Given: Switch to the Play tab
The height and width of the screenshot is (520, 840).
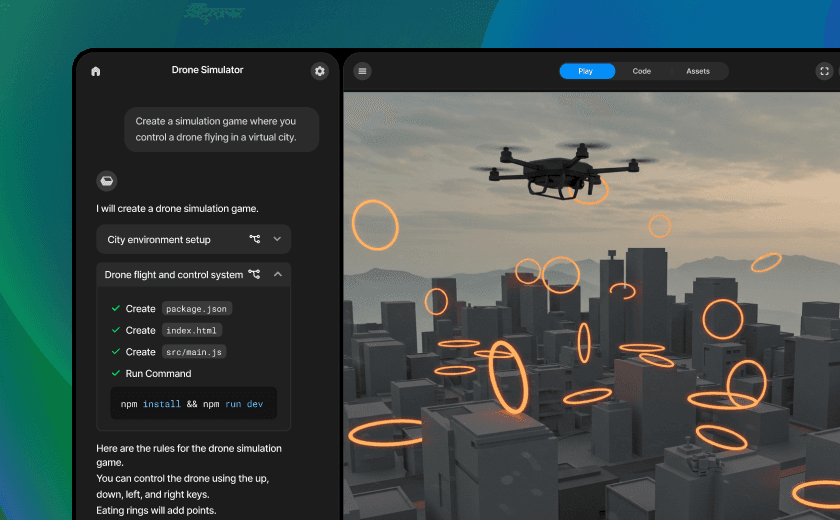Looking at the screenshot, I should pos(586,71).
